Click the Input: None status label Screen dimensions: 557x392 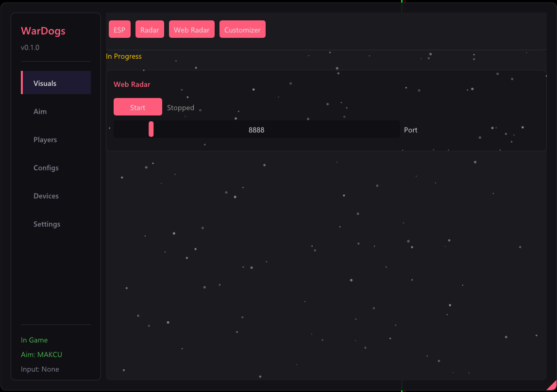[40, 369]
